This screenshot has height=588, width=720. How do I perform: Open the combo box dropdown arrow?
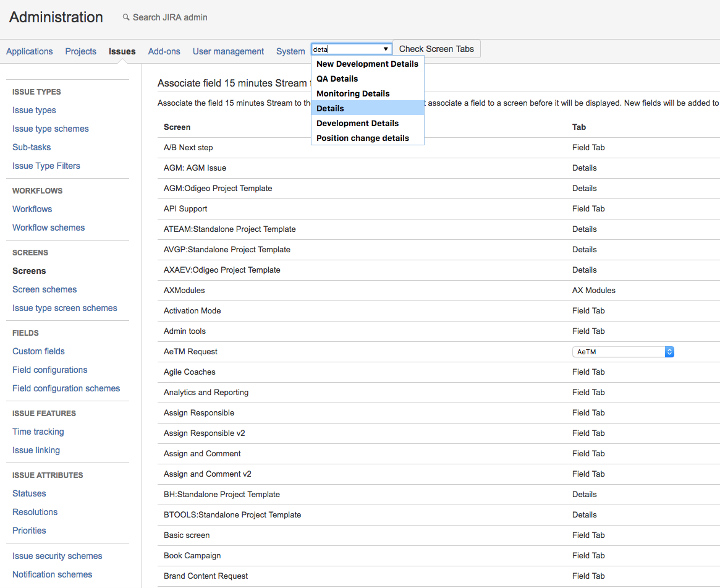pos(386,49)
